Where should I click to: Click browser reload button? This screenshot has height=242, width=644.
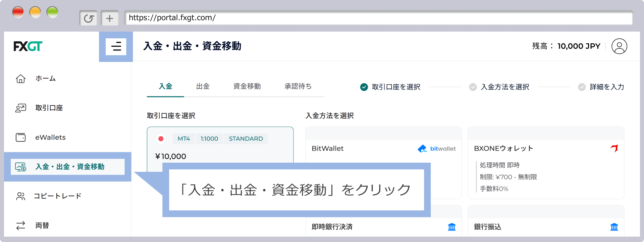point(89,18)
